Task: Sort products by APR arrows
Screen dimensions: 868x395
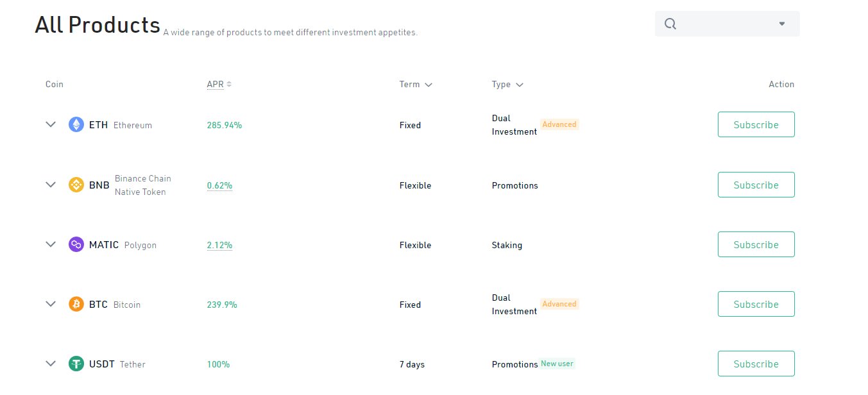Action: [229, 84]
